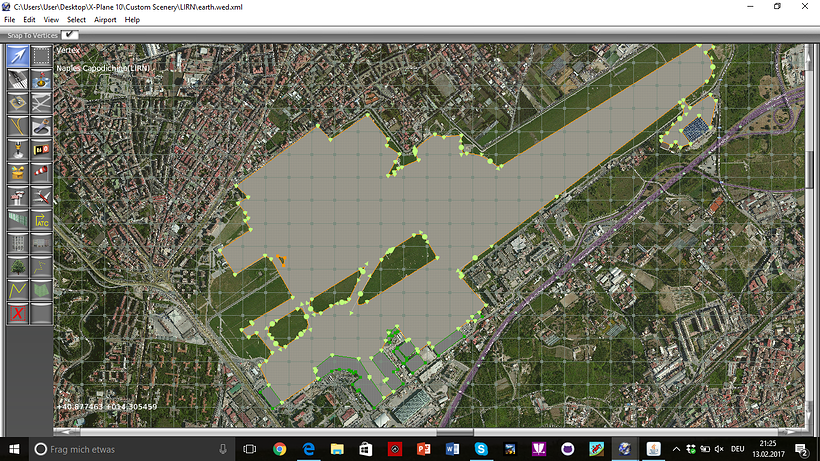The height and width of the screenshot is (461, 820).
Task: Open Microsoft Store from the taskbar
Action: click(366, 449)
